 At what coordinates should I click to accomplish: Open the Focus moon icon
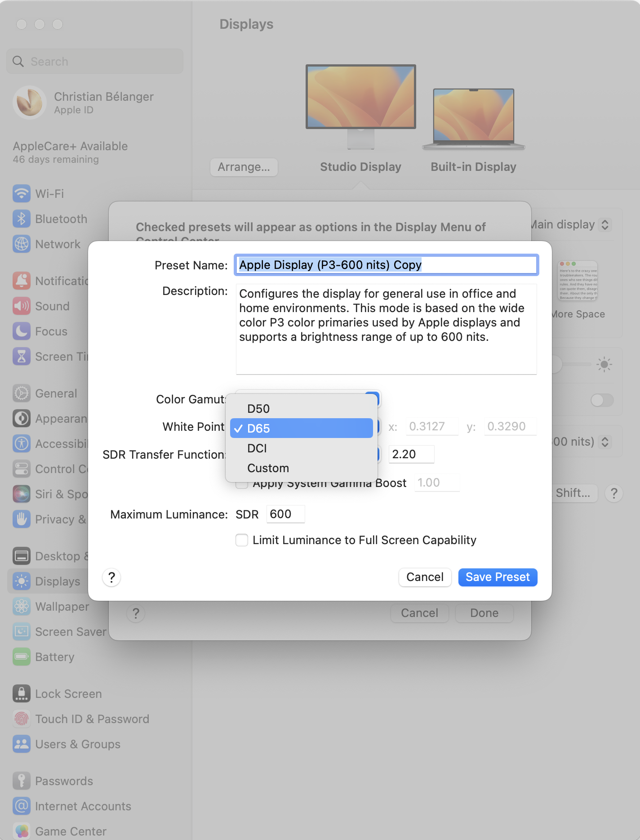click(22, 331)
